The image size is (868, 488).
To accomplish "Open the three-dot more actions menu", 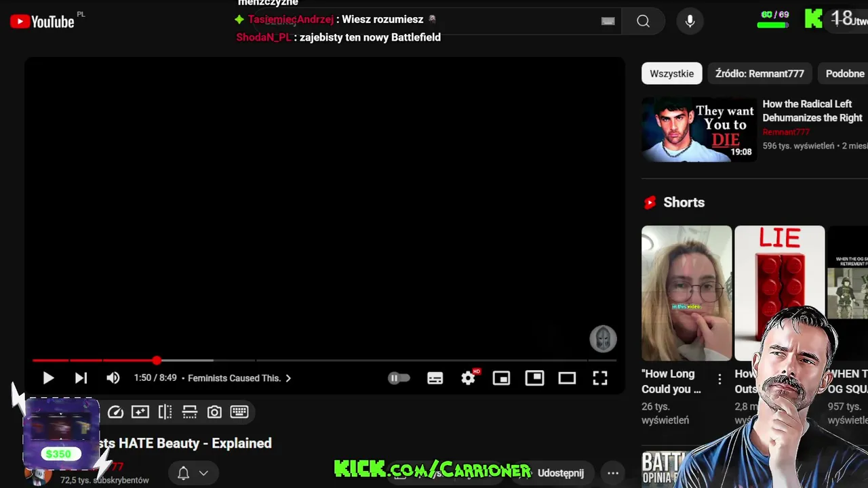I will tap(613, 473).
